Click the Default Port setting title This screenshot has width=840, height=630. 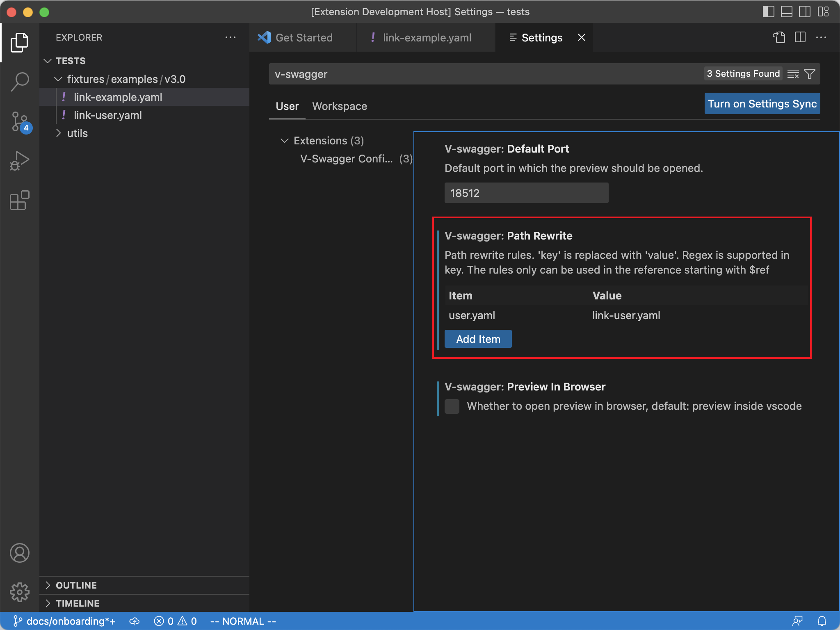[x=507, y=149]
